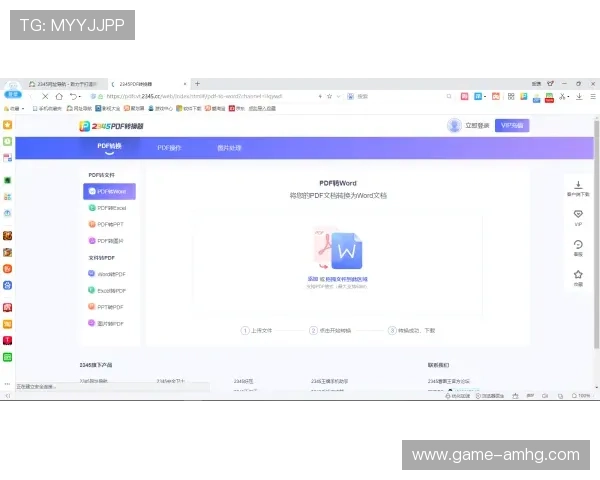Image resolution: width=600 pixels, height=480 pixels.
Task: Click the undo restore page button
Action: [73, 96]
